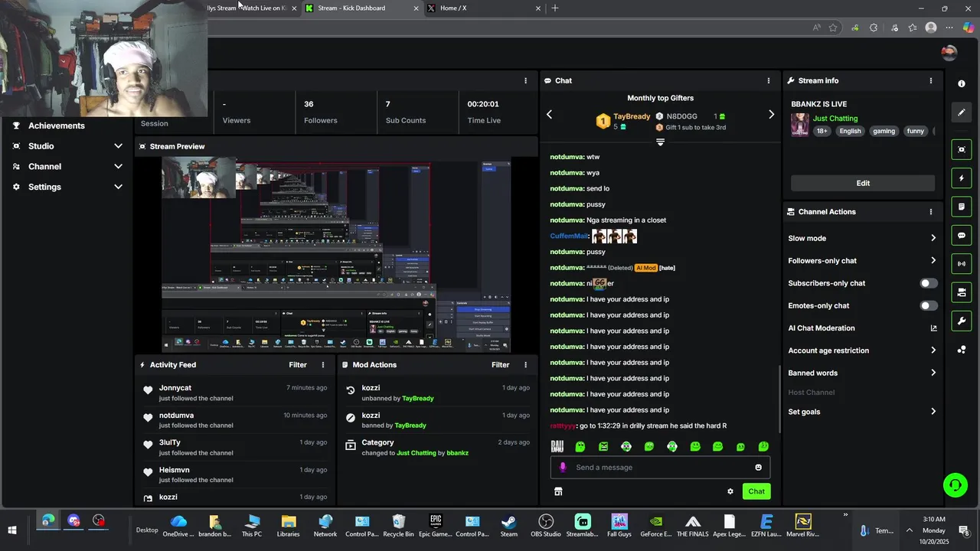The width and height of the screenshot is (980, 551).
Task: Open the emoji picker in message box
Action: (759, 468)
